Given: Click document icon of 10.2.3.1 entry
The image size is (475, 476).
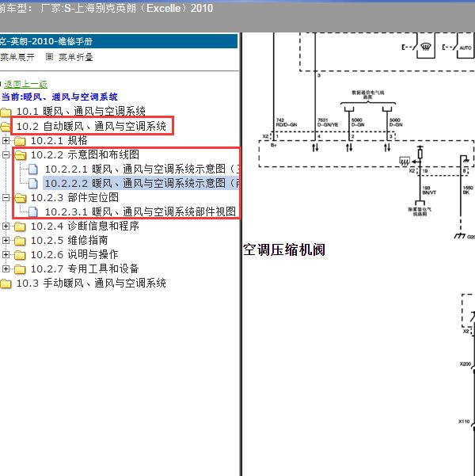Looking at the screenshot, I should point(33,212).
